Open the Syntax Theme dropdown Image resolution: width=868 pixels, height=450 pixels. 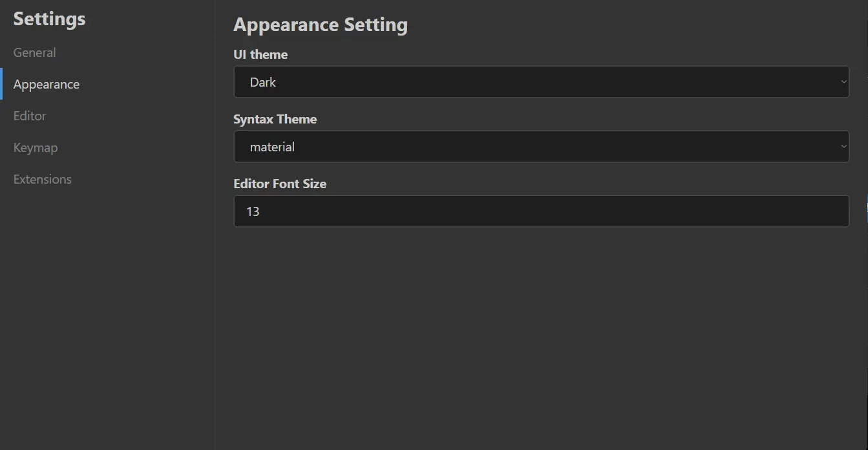click(x=541, y=146)
